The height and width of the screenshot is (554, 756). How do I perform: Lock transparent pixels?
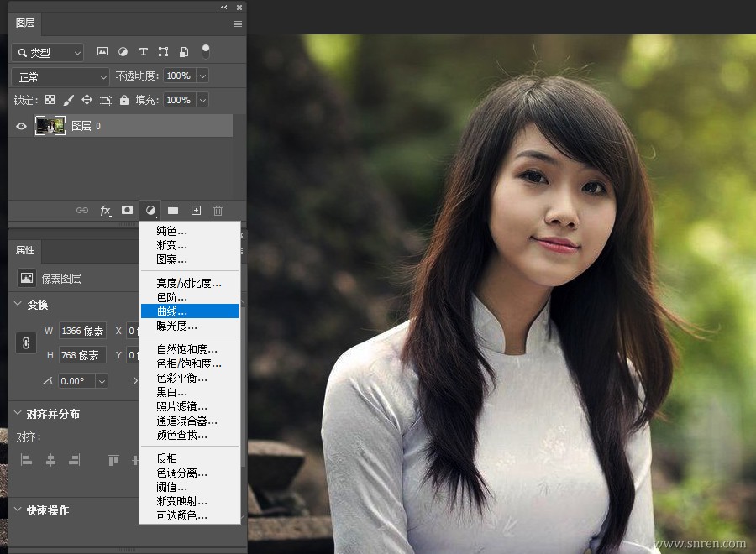click(x=50, y=100)
